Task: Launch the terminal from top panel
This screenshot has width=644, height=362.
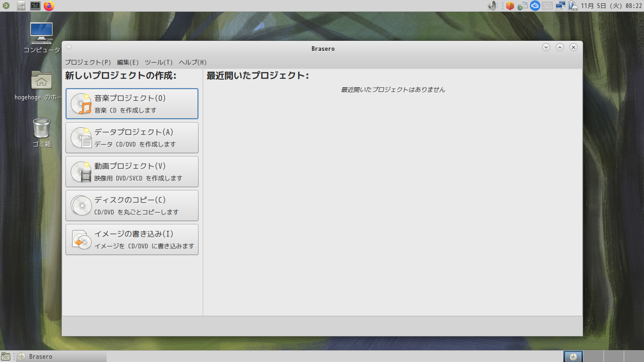Action: tap(35, 6)
